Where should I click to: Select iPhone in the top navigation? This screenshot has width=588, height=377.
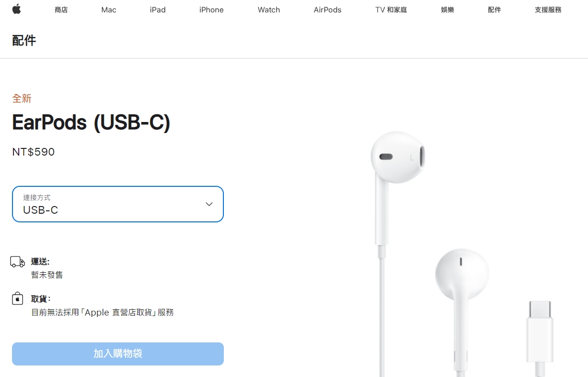pyautogui.click(x=211, y=10)
